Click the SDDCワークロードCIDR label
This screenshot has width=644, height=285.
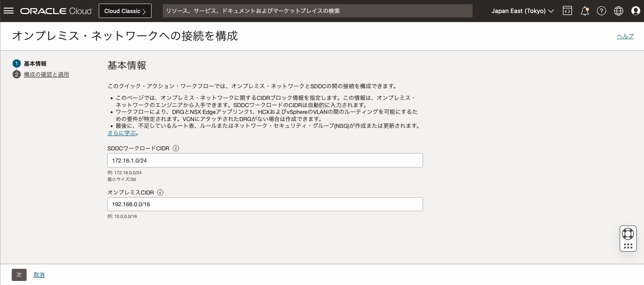pos(138,148)
